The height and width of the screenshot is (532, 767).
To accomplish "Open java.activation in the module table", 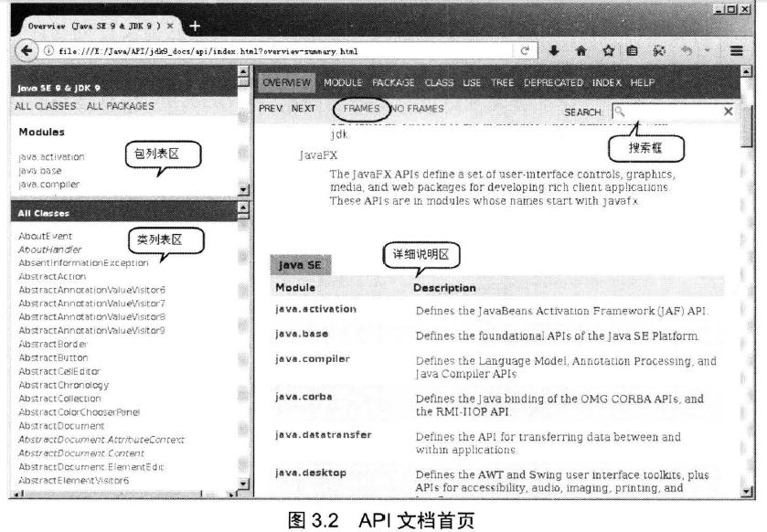I will pos(316,309).
